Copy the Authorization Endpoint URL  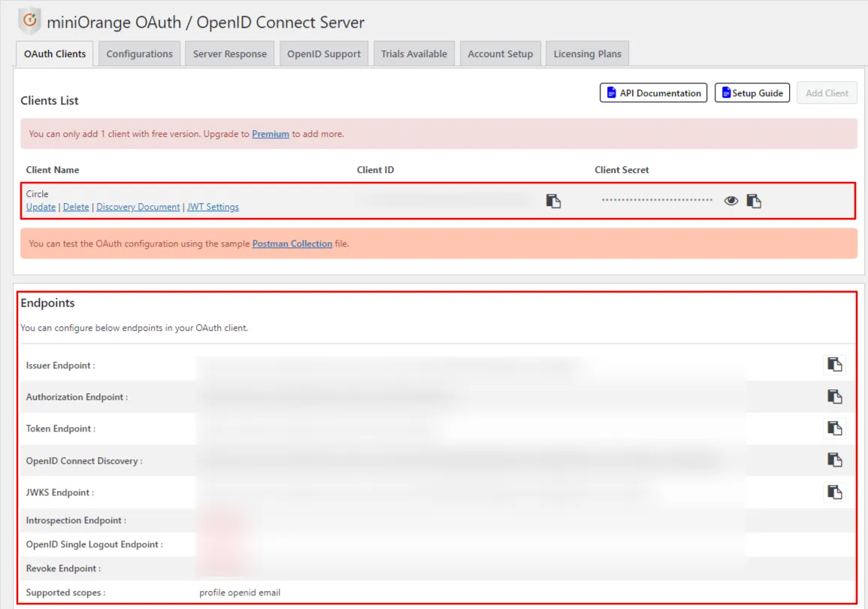(834, 396)
